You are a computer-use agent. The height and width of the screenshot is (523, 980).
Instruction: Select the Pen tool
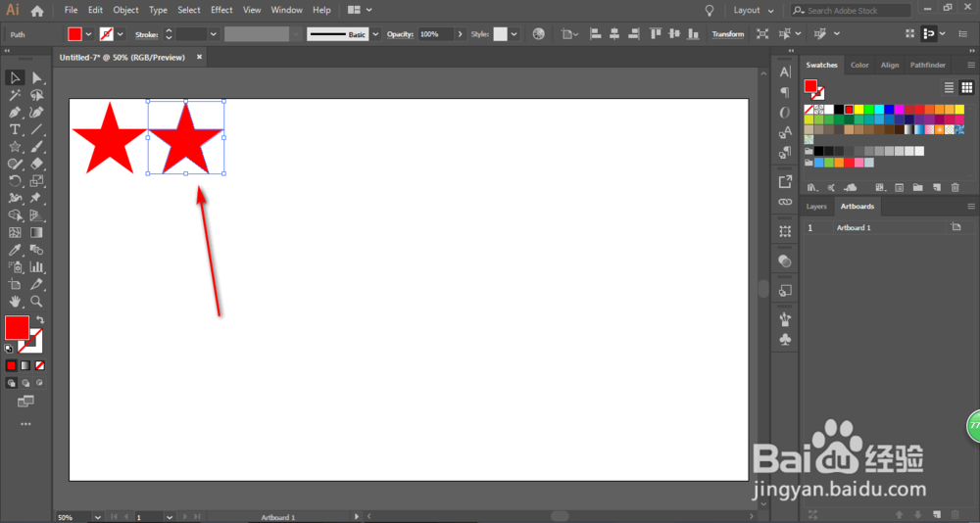coord(15,113)
